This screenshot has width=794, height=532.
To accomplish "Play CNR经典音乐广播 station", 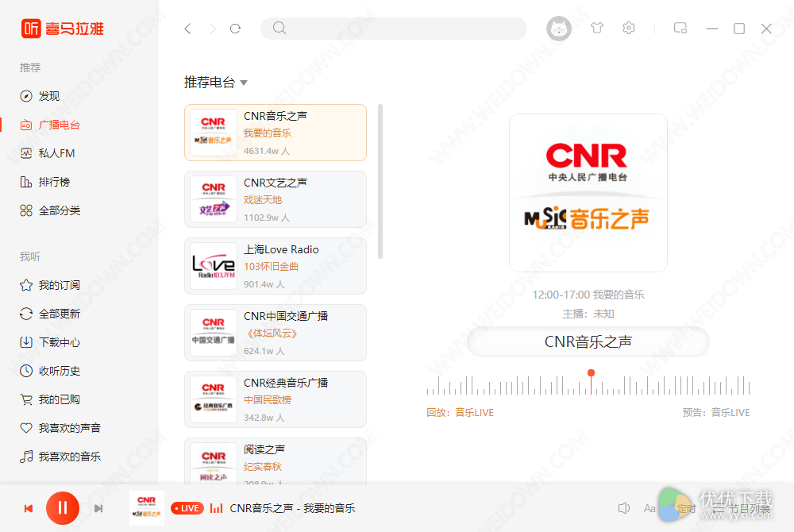I will (276, 399).
